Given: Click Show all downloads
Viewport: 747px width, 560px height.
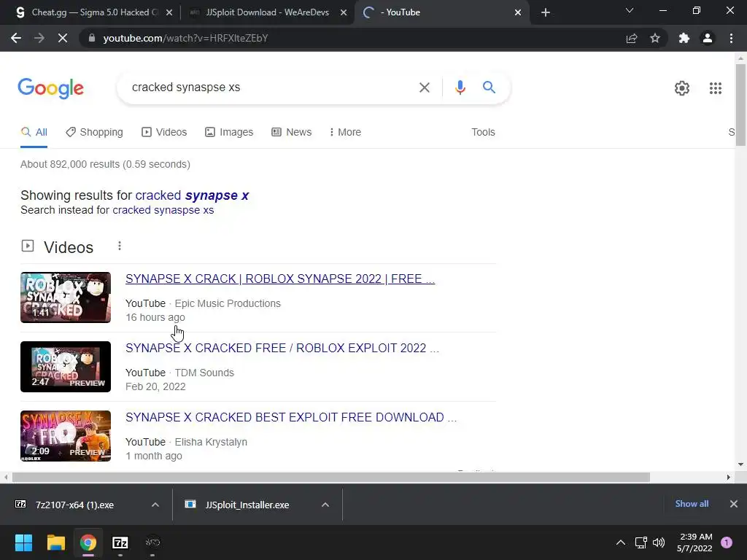Looking at the screenshot, I should click(x=692, y=504).
